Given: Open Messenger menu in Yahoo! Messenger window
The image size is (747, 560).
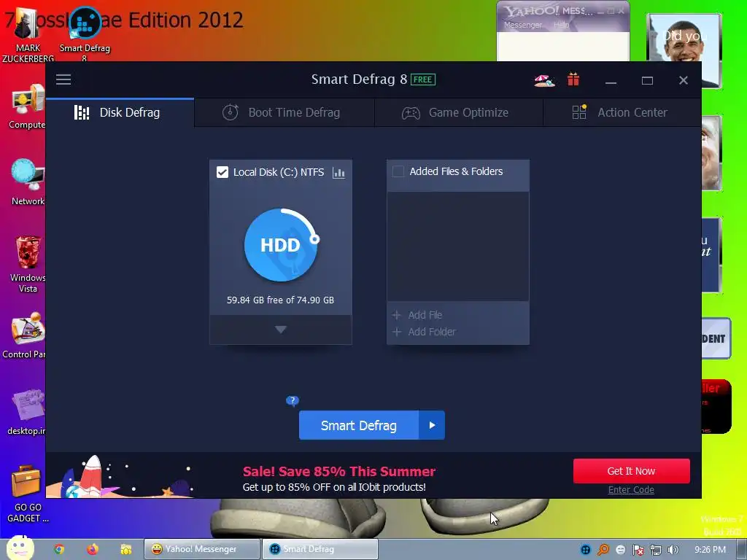Looking at the screenshot, I should pyautogui.click(x=522, y=25).
